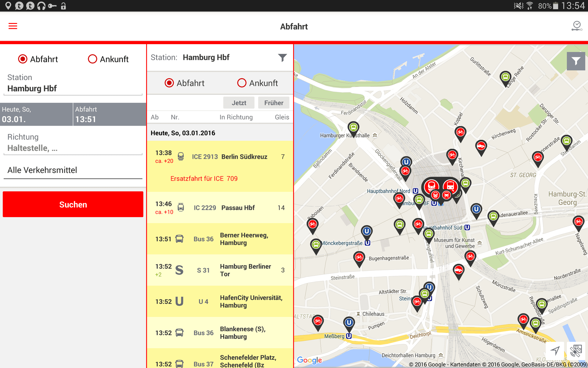Tap the Google logo on the map
588x368 pixels.
click(x=309, y=360)
